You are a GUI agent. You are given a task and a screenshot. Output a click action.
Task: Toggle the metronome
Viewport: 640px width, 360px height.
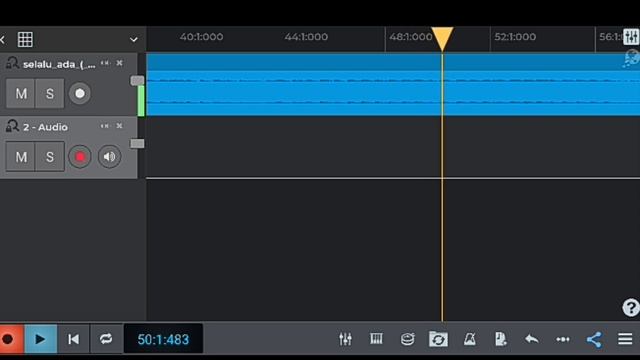469,339
